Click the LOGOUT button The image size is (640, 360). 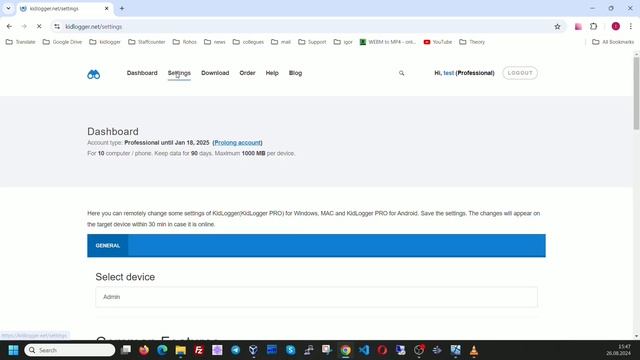pos(520,73)
